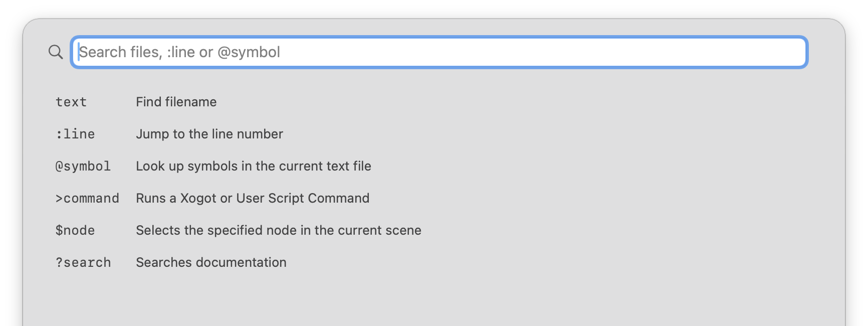Screen dimensions: 868x326
Task: Pick the '>command' prefix hint
Action: 87,198
